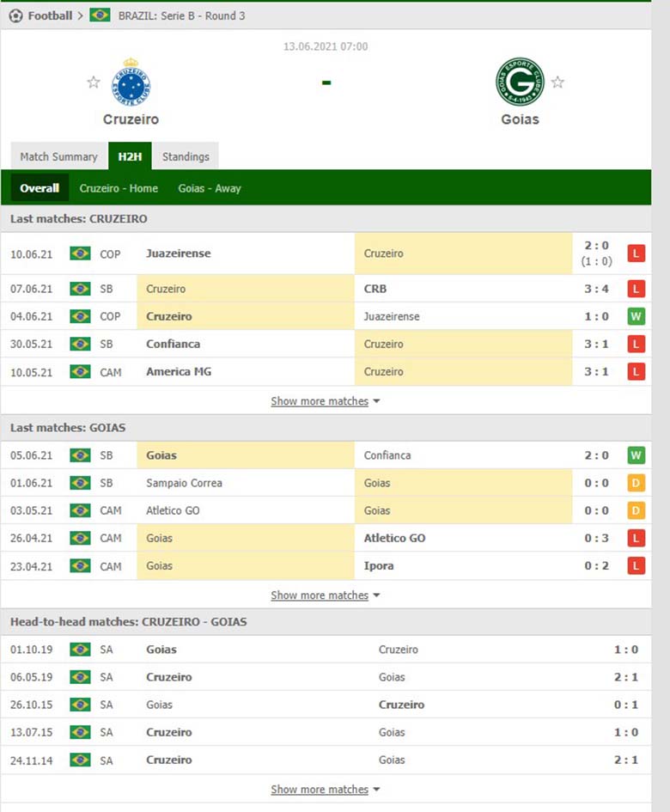Image resolution: width=670 pixels, height=812 pixels.
Task: Click the W badge for Goias vs Confianca
Action: pyautogui.click(x=636, y=455)
